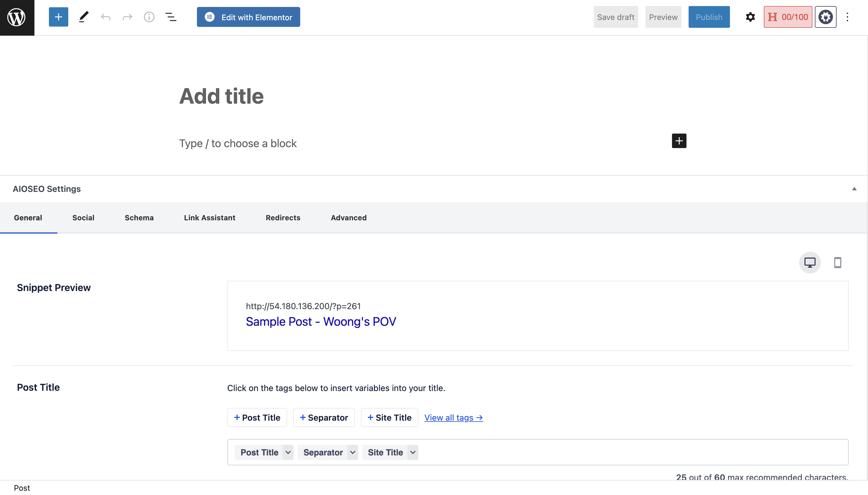Viewport: 868px width, 495px height.
Task: Click the WordPress logo icon
Action: pyautogui.click(x=17, y=17)
